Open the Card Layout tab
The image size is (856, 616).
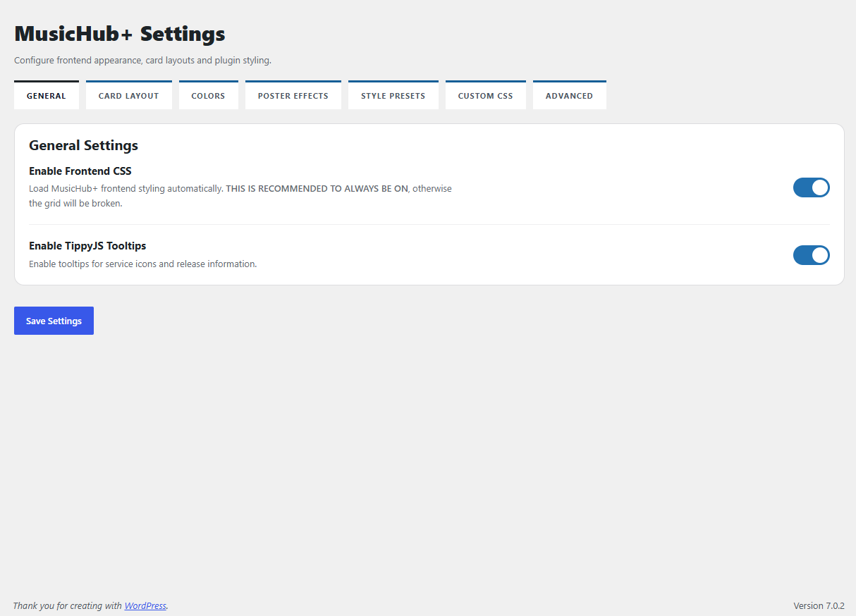point(129,95)
